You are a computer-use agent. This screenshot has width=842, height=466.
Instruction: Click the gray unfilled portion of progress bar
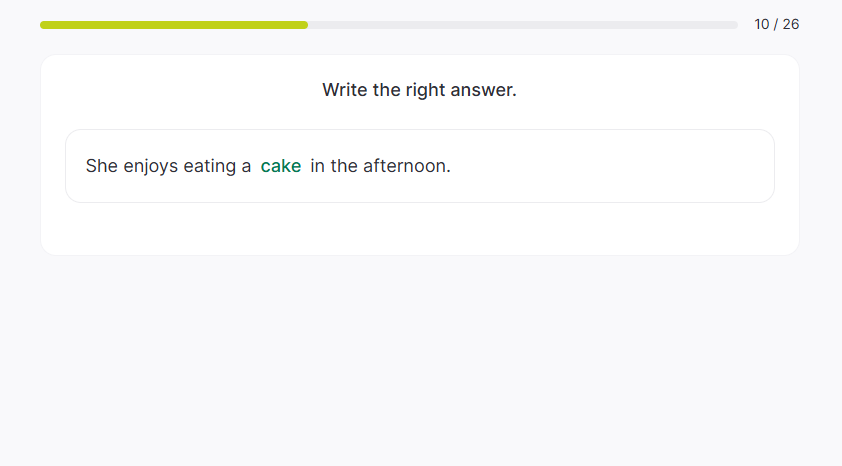522,25
